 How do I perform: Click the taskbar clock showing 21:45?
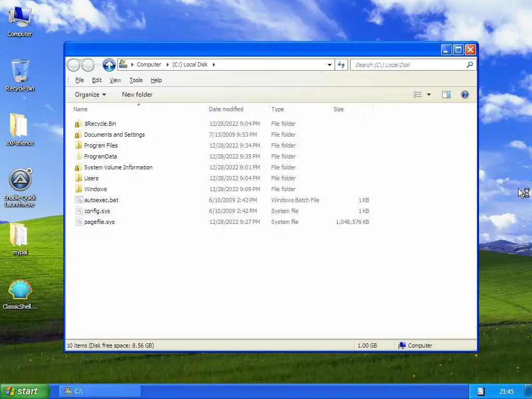click(507, 392)
